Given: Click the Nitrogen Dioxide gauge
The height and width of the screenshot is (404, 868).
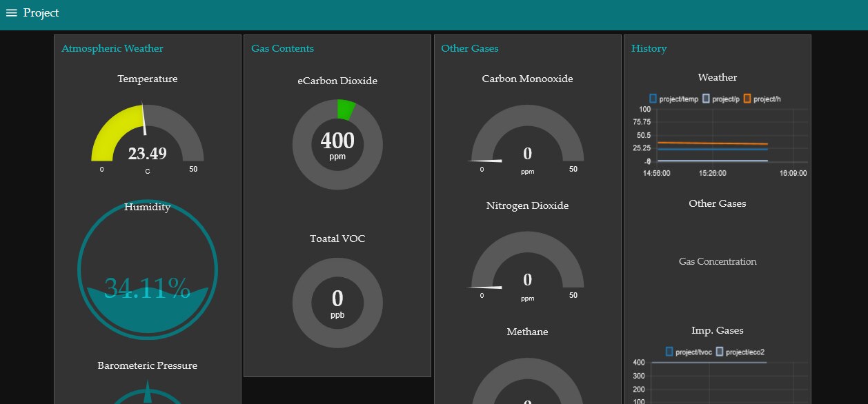Looking at the screenshot, I should point(528,265).
